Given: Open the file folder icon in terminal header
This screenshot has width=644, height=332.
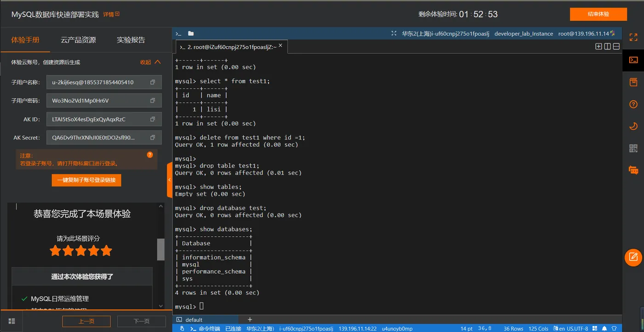Looking at the screenshot, I should coord(191,34).
